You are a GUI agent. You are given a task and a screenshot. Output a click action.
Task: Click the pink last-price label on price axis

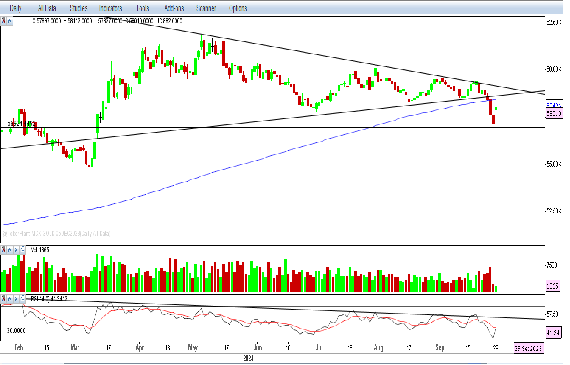click(554, 114)
